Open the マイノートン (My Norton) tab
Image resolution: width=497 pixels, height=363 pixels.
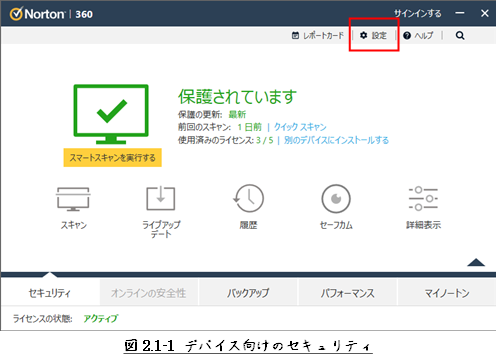point(447,293)
